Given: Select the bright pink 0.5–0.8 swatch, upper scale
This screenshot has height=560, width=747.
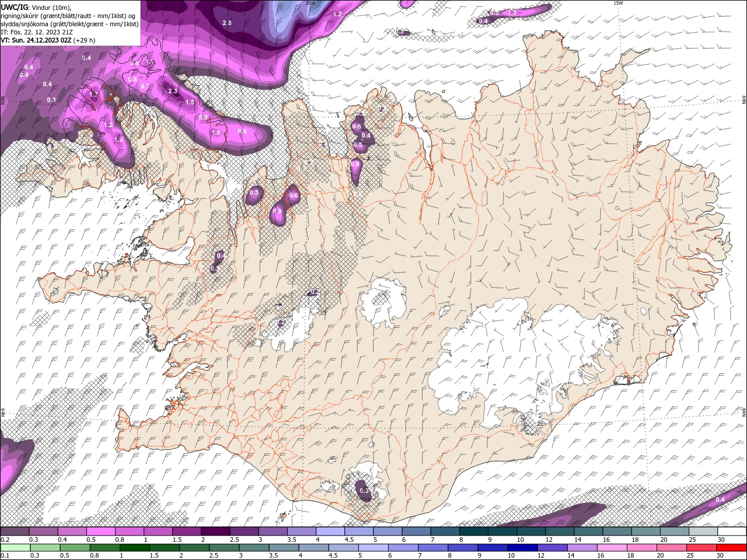Looking at the screenshot, I should 100,531.
